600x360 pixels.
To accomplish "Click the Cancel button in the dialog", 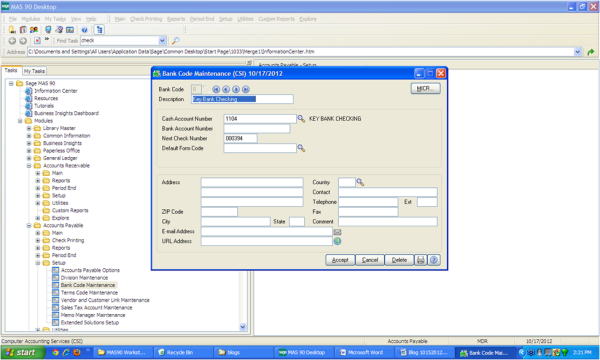I will pos(370,260).
